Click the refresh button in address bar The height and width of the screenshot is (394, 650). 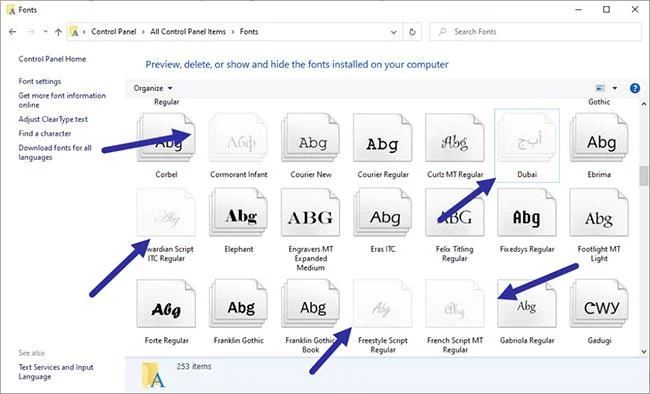point(412,32)
